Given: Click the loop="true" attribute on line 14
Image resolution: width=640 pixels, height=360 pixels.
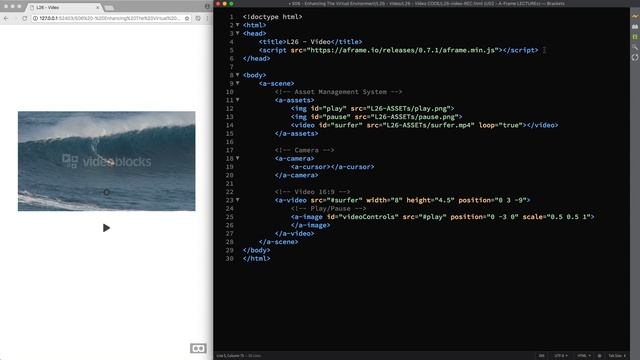Looking at the screenshot, I should (500, 125).
